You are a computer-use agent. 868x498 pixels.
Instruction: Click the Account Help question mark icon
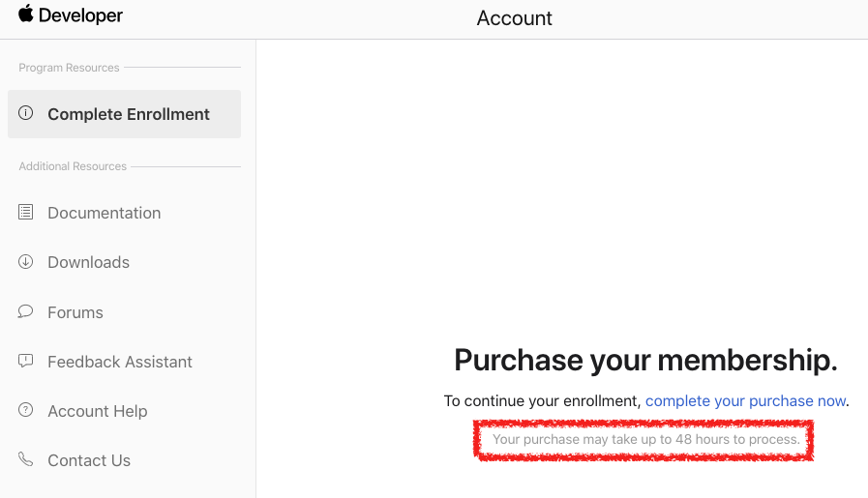[x=25, y=410]
